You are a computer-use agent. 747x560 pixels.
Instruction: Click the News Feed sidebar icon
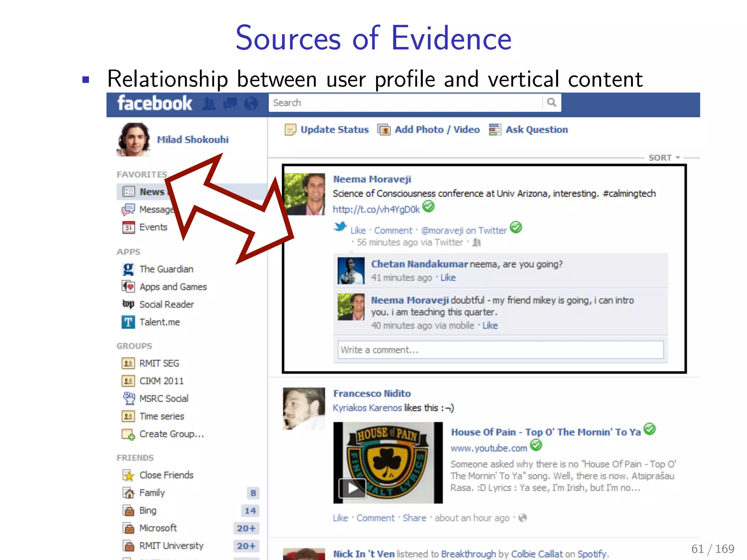coord(128,192)
